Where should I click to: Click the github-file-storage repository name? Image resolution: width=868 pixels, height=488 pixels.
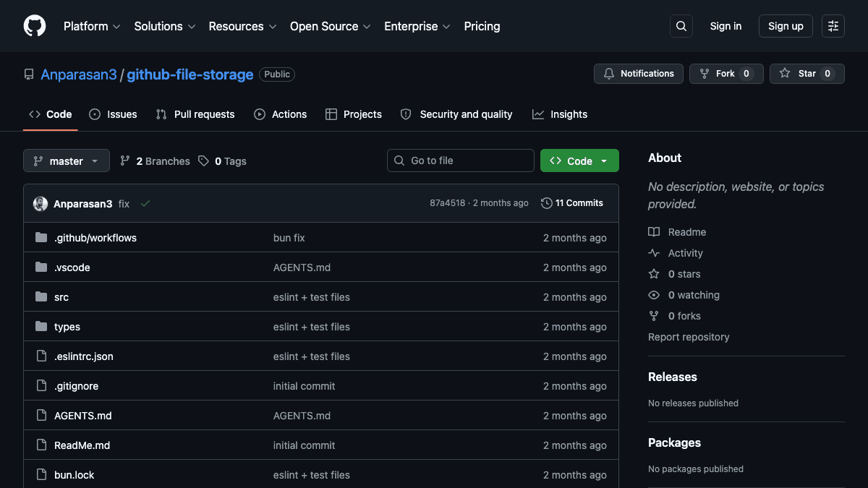[x=190, y=74]
